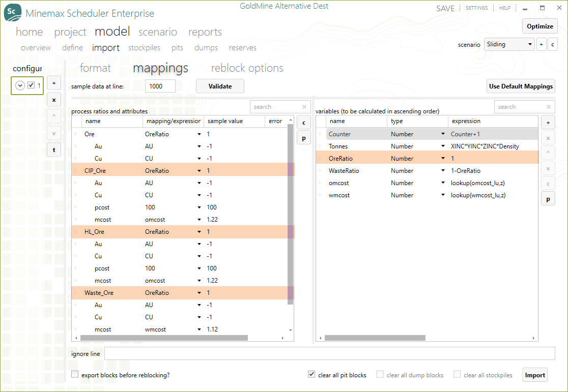This screenshot has width=568, height=392.
Task: Open SETTINGS from the title bar
Action: click(477, 8)
